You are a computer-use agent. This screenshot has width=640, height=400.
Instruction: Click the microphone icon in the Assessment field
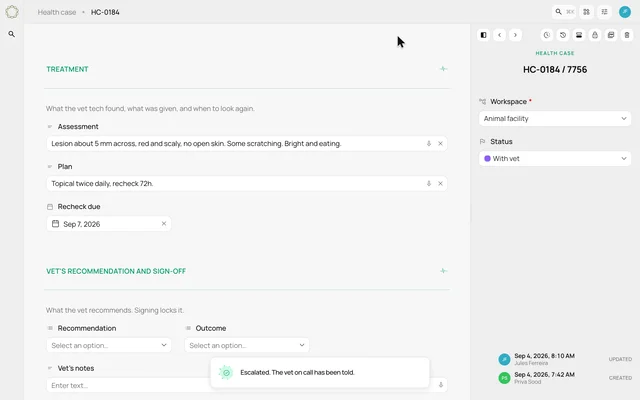pyautogui.click(x=429, y=144)
